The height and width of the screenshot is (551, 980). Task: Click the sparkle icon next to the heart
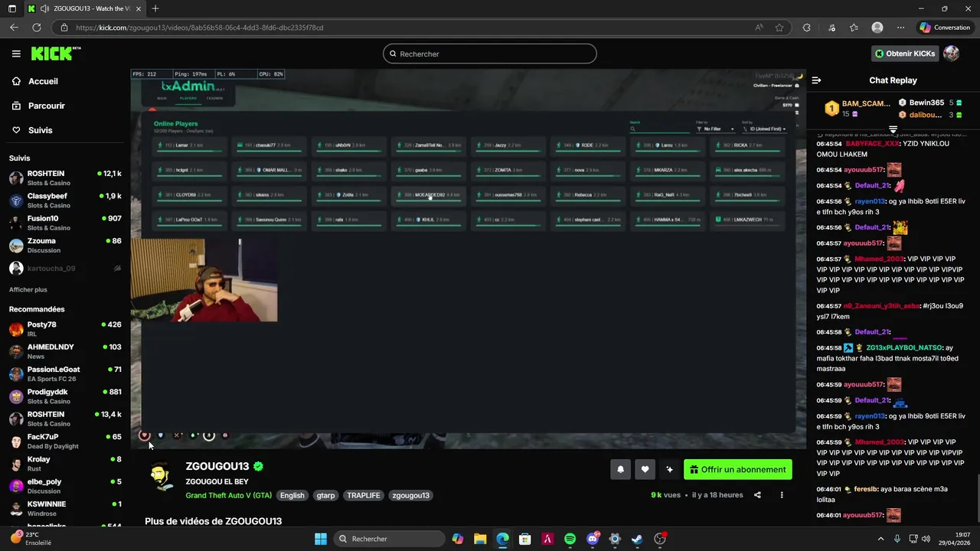pyautogui.click(x=669, y=470)
